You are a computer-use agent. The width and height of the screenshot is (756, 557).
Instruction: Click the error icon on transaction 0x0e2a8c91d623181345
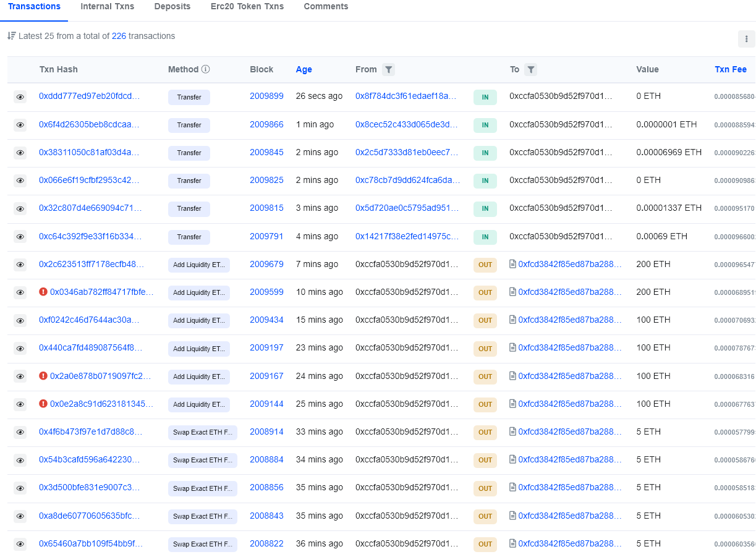[x=43, y=404]
